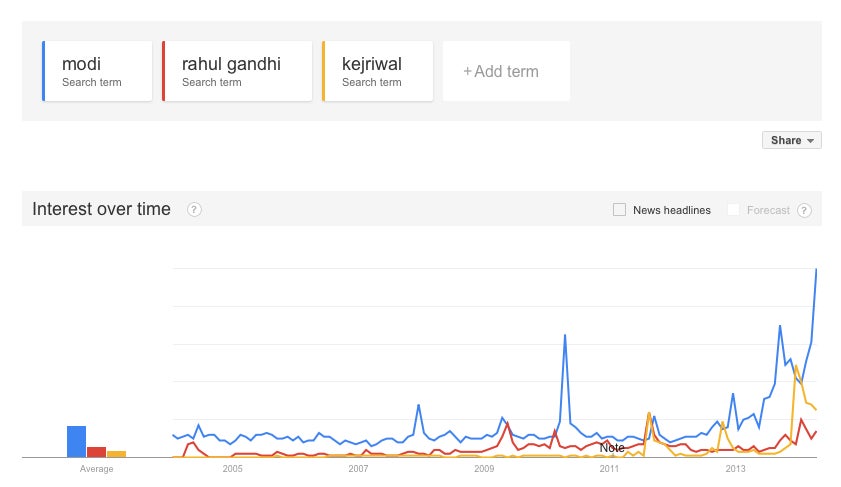Expand the Share dropdown
Image resolution: width=841 pixels, height=487 pixels.
792,140
